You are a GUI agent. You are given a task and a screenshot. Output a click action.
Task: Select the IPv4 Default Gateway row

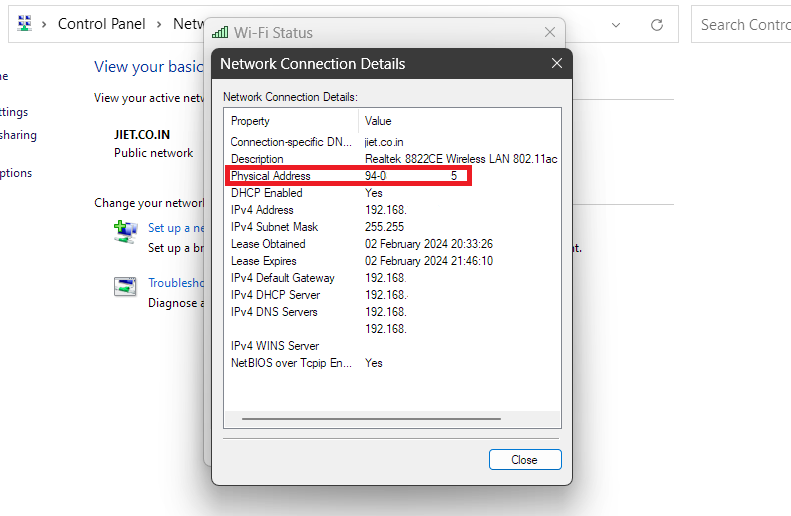pos(283,278)
